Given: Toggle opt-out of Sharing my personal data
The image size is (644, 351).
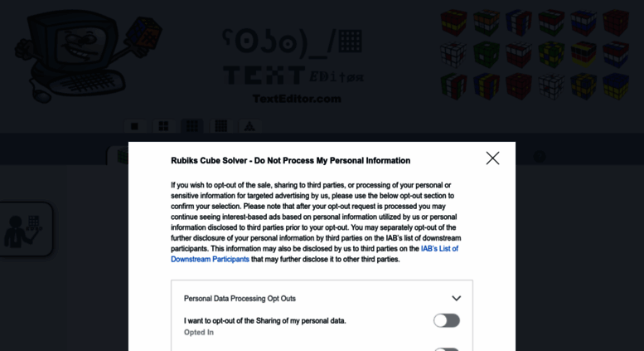Looking at the screenshot, I should click(x=446, y=320).
